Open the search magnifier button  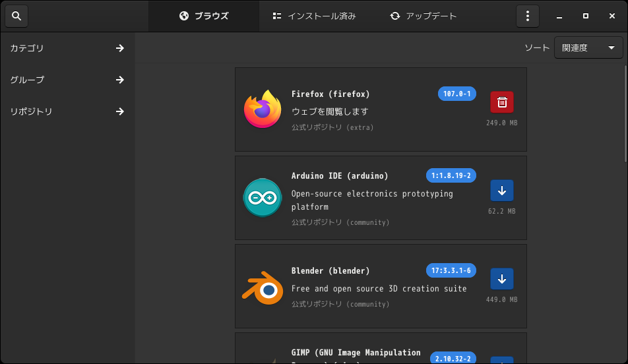click(16, 16)
